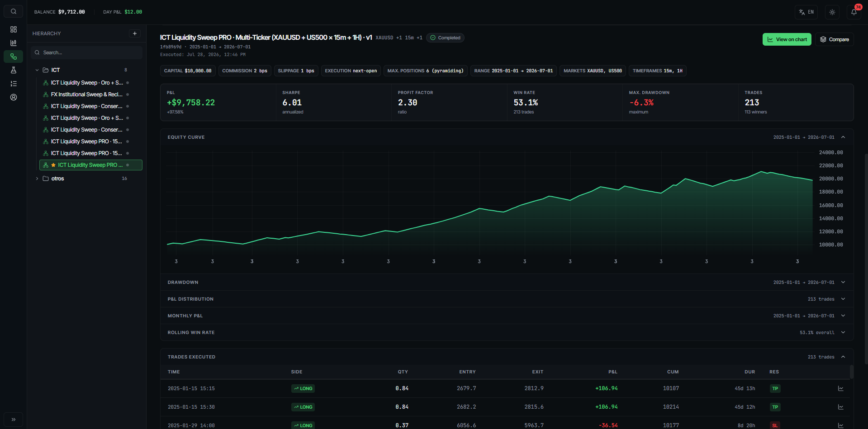Viewport: 868px width, 429px height.
Task: Collapse the Trades Executed section
Action: 843,357
